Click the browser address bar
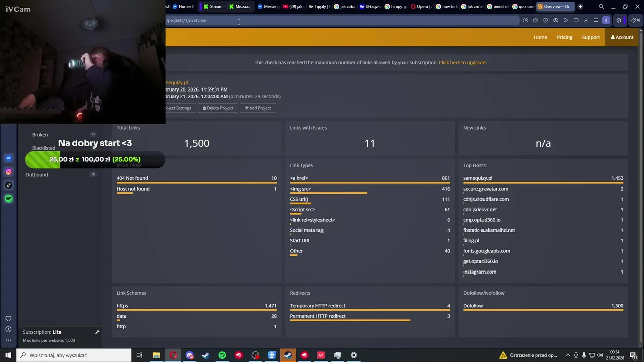This screenshot has height=362, width=644. click(342, 20)
